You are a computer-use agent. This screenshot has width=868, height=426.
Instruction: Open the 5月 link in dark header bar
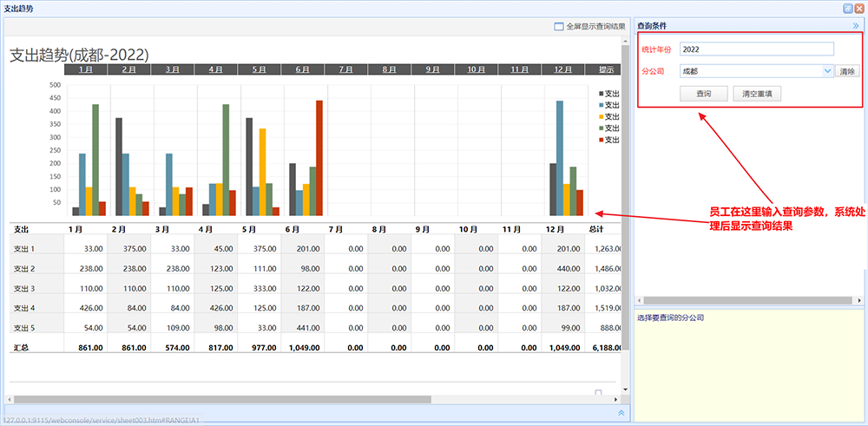tap(259, 69)
